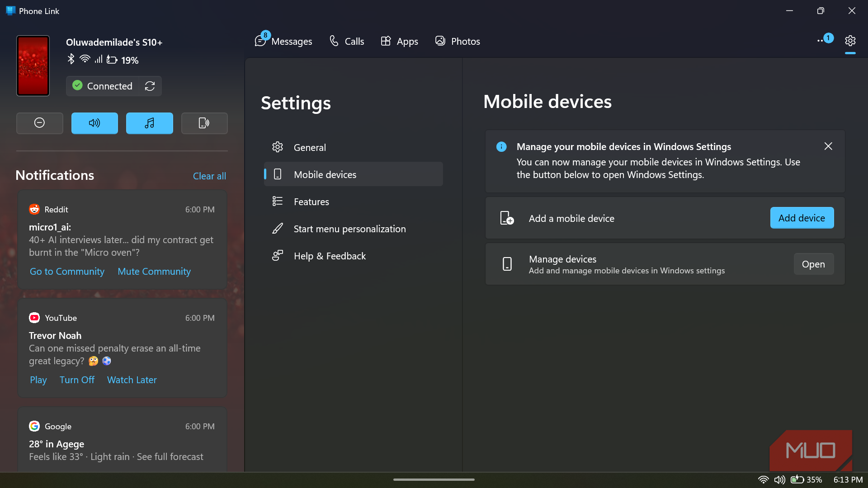
Task: Click Play on YouTube notification
Action: [x=38, y=380]
